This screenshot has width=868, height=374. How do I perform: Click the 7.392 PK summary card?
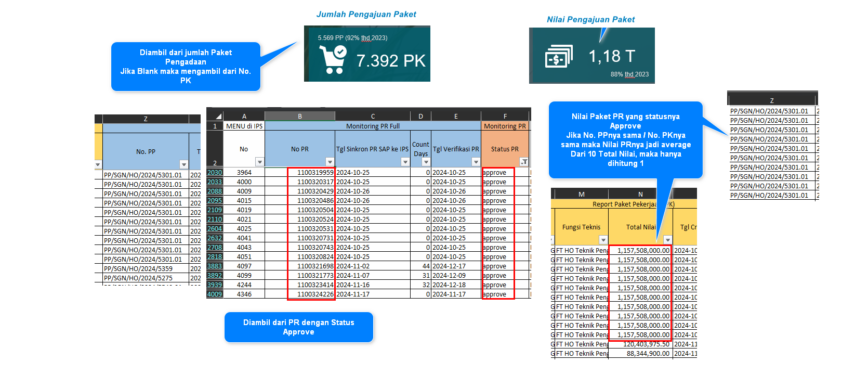click(367, 54)
